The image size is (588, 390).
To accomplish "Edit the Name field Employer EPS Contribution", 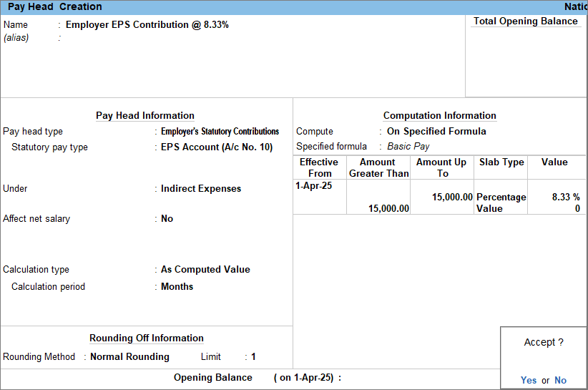I will pyautogui.click(x=147, y=24).
